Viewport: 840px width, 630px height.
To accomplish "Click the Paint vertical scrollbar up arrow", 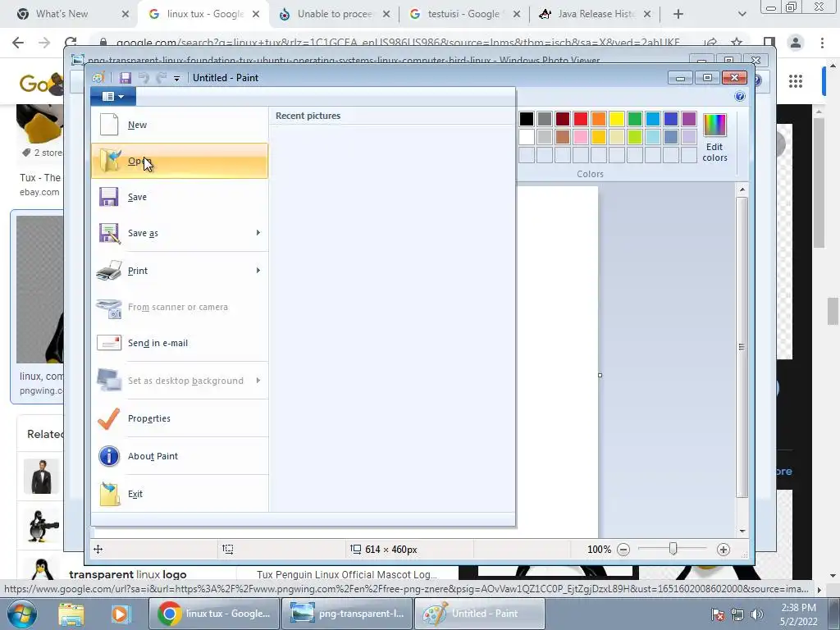I will pyautogui.click(x=742, y=189).
